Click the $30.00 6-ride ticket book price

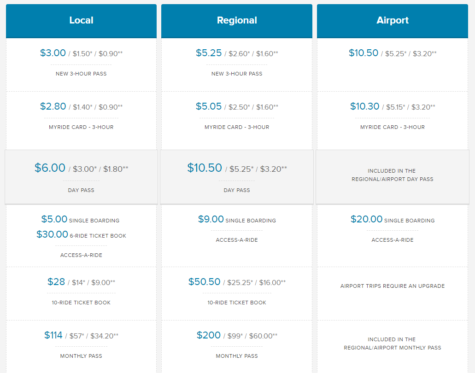point(52,234)
